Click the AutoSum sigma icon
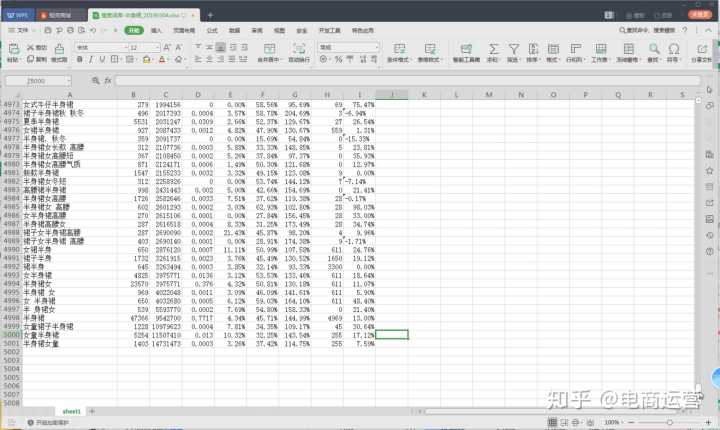The width and height of the screenshot is (720, 430). (493, 49)
